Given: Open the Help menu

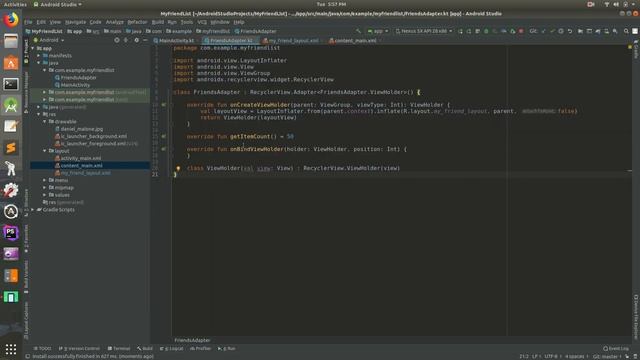Looking at the screenshot, I should 239,22.
